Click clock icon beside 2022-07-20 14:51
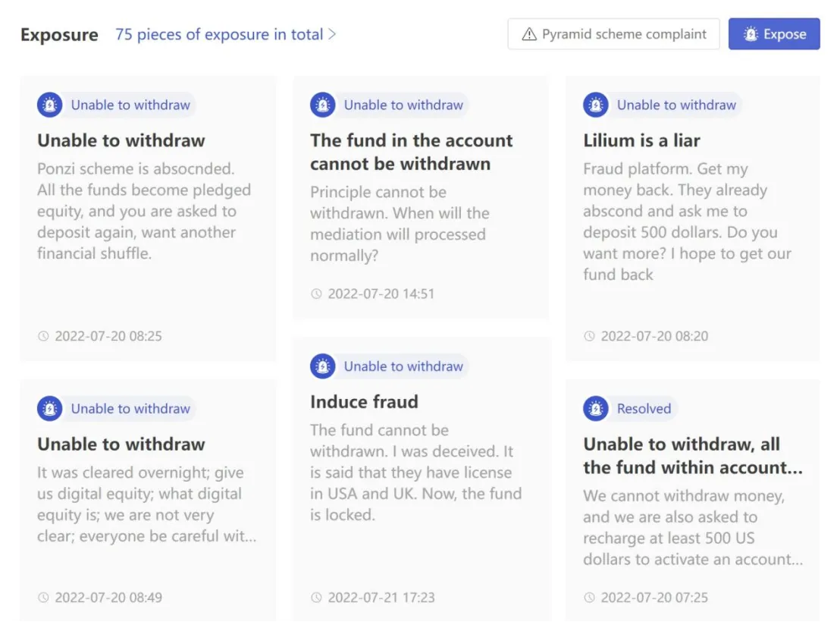 pyautogui.click(x=316, y=294)
